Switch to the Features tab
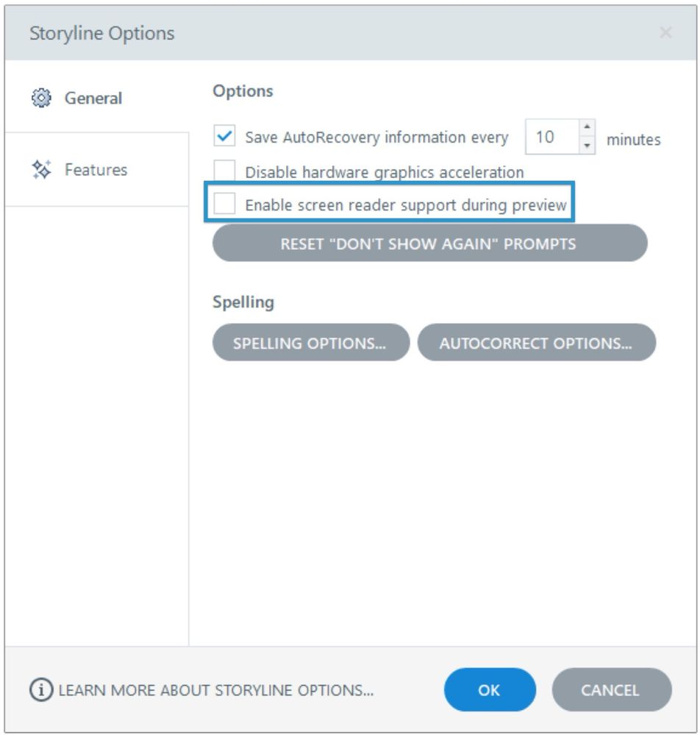This screenshot has height=735, width=700. (96, 170)
